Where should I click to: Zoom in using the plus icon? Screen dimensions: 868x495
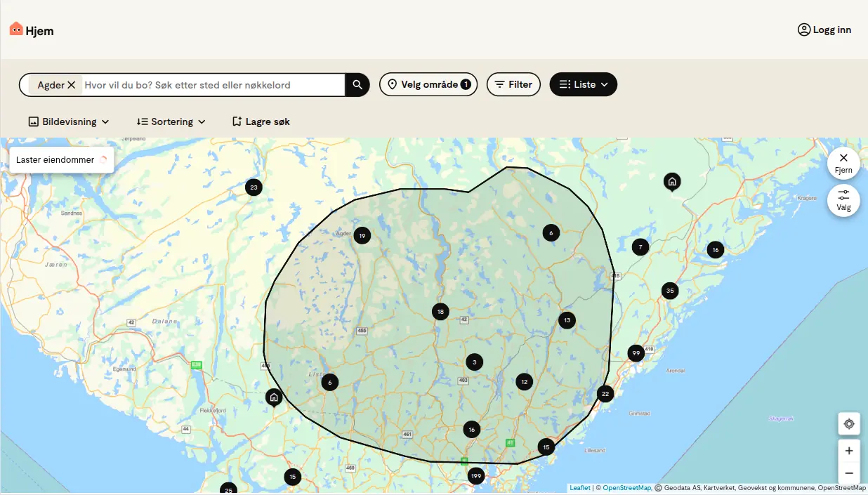(849, 450)
